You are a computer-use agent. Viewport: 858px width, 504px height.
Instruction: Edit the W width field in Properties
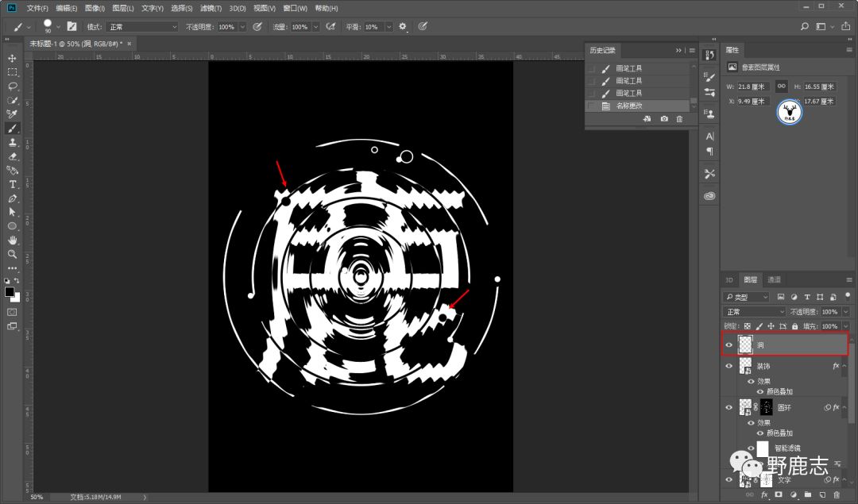(x=753, y=87)
